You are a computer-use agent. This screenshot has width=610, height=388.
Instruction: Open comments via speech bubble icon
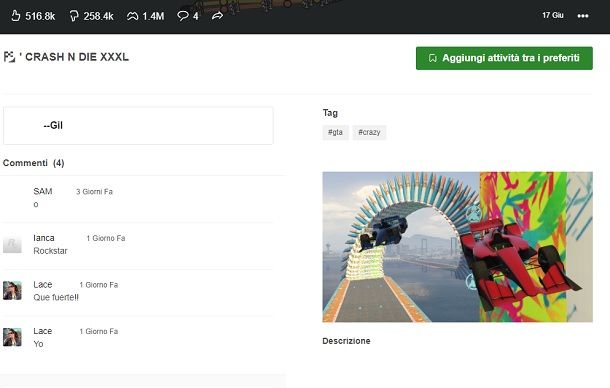pyautogui.click(x=182, y=16)
